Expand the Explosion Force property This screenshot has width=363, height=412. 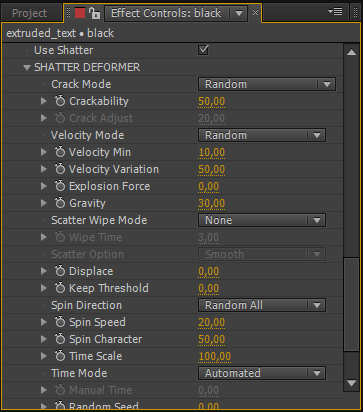(x=44, y=186)
